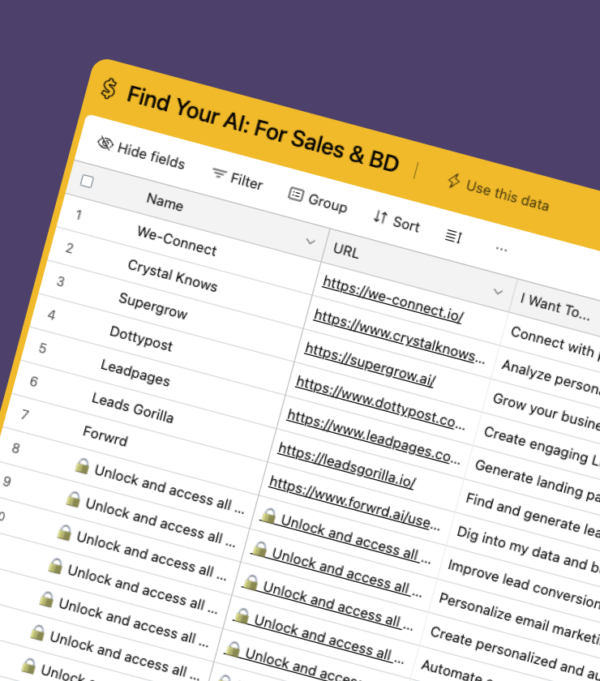Select the Crystal Knows name cell
This screenshot has height=681, width=600.
[172, 275]
